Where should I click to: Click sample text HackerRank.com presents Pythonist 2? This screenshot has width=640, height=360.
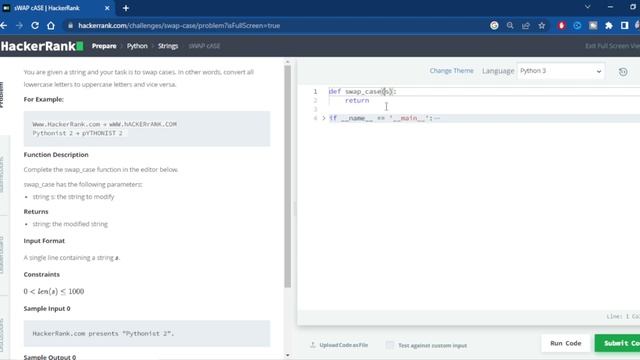click(103, 333)
